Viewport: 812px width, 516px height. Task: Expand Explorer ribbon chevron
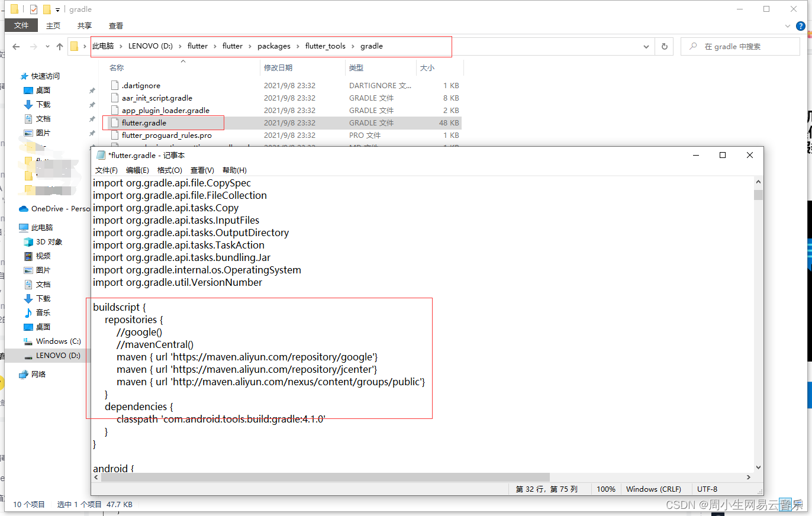click(788, 26)
